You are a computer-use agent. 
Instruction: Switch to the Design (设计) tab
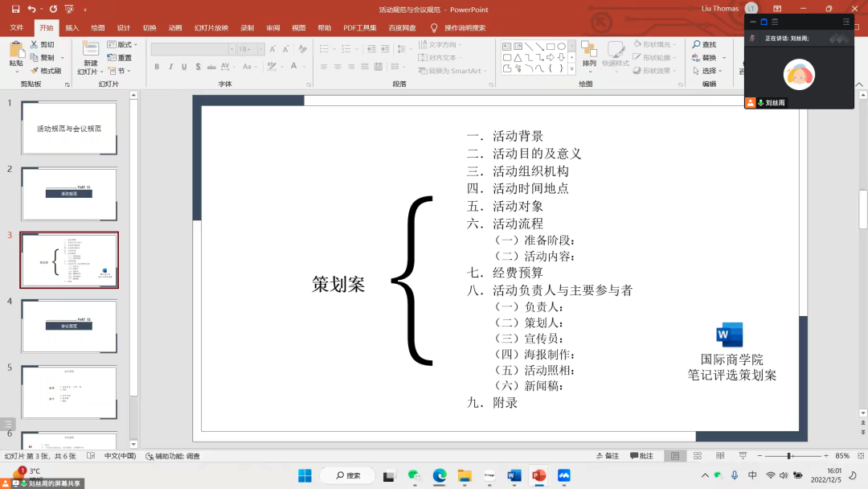124,27
